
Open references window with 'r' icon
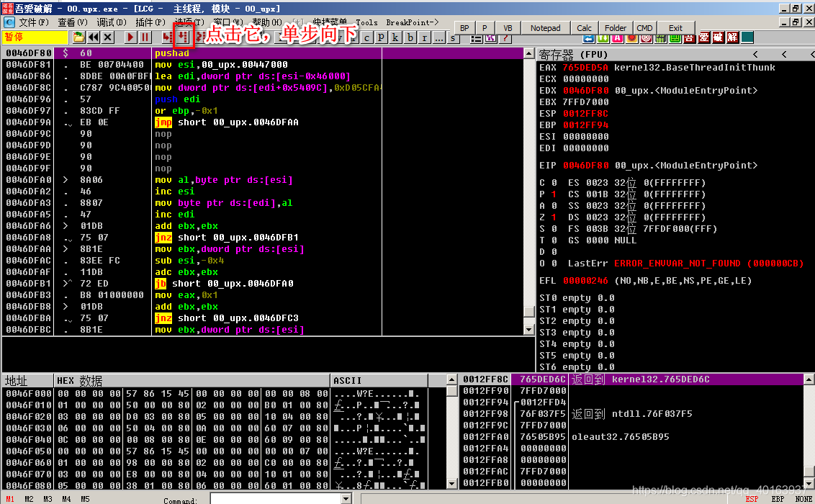point(425,37)
